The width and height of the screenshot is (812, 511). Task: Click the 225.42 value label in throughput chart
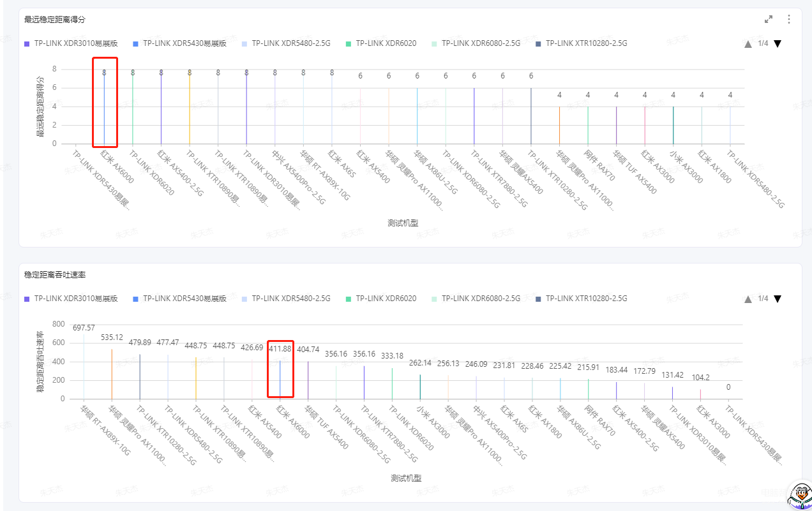click(x=560, y=366)
